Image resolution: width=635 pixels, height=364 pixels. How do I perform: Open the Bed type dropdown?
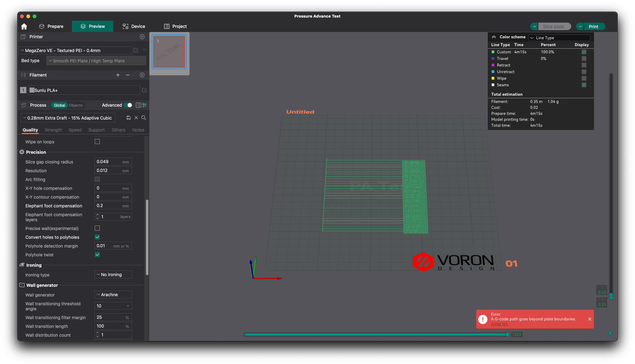point(96,61)
